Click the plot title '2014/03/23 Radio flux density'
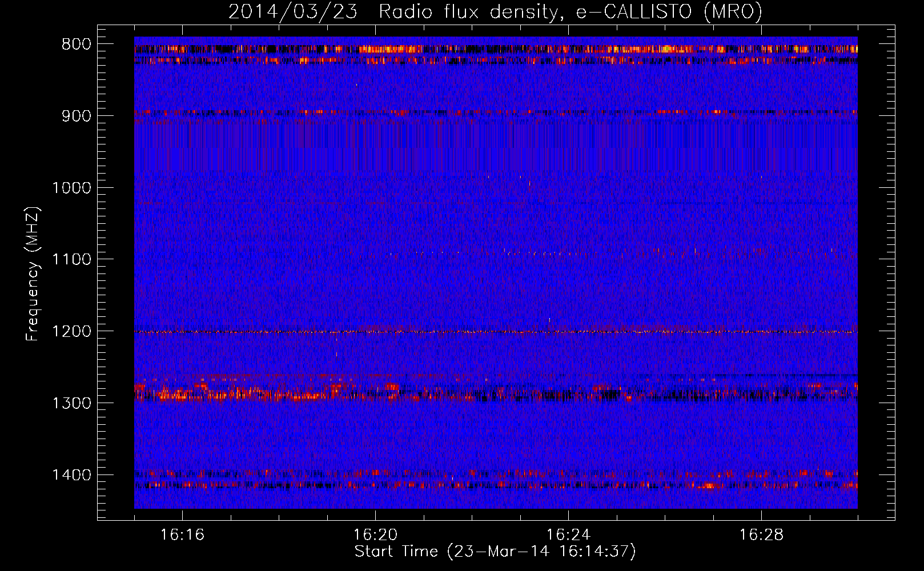This screenshot has height=571, width=924. [495, 11]
